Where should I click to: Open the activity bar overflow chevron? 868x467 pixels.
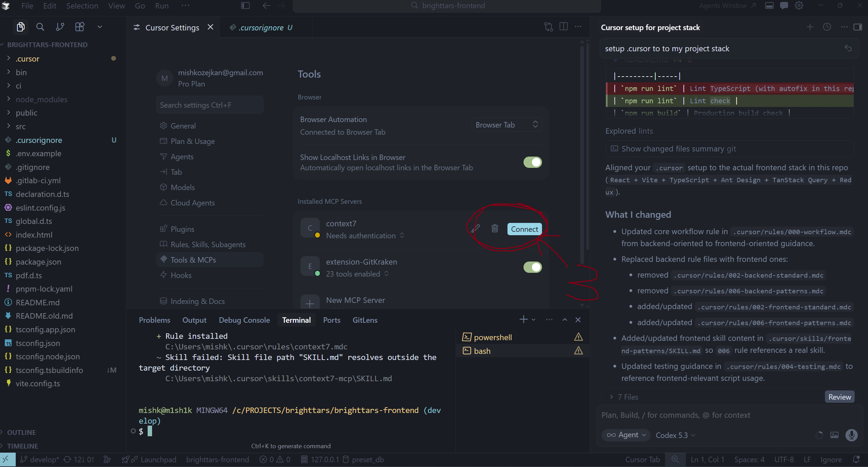click(x=100, y=27)
